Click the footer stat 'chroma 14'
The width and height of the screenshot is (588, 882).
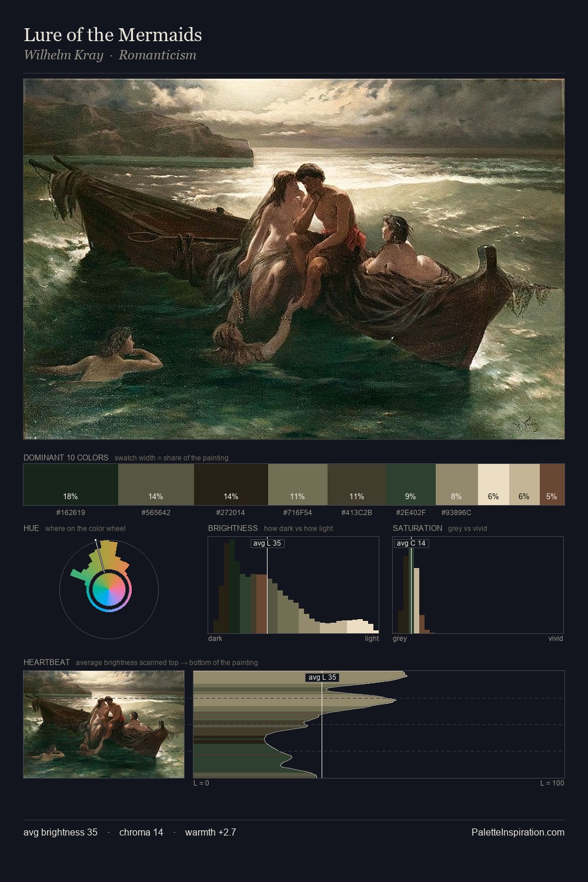141,832
